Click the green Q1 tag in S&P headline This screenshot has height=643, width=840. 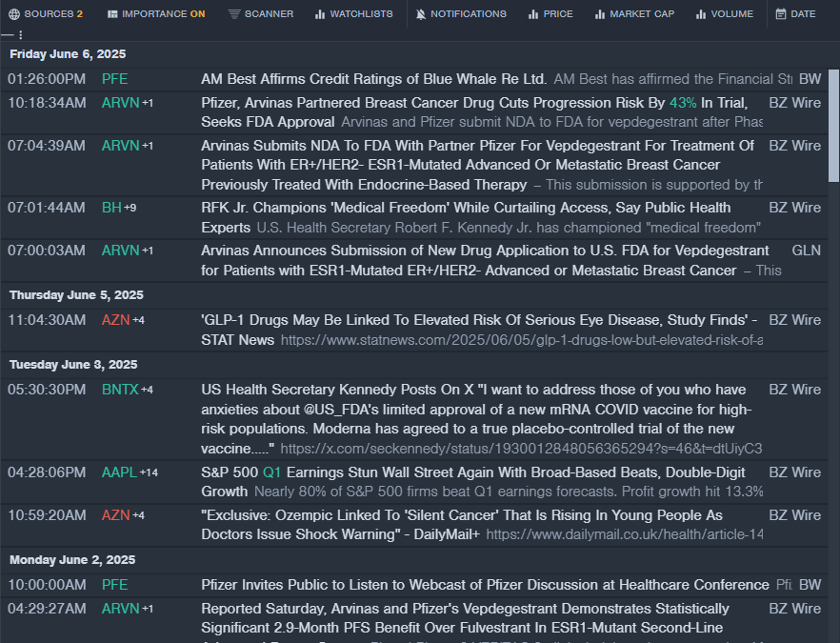tap(271, 472)
